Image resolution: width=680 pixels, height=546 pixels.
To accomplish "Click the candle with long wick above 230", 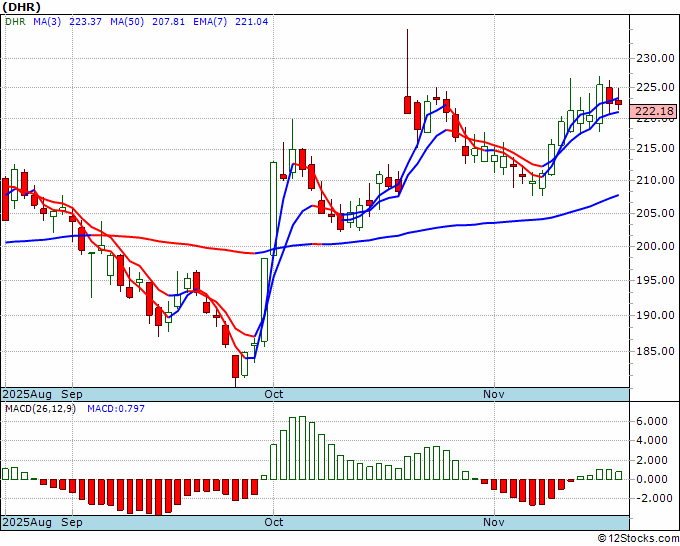I will click(407, 72).
